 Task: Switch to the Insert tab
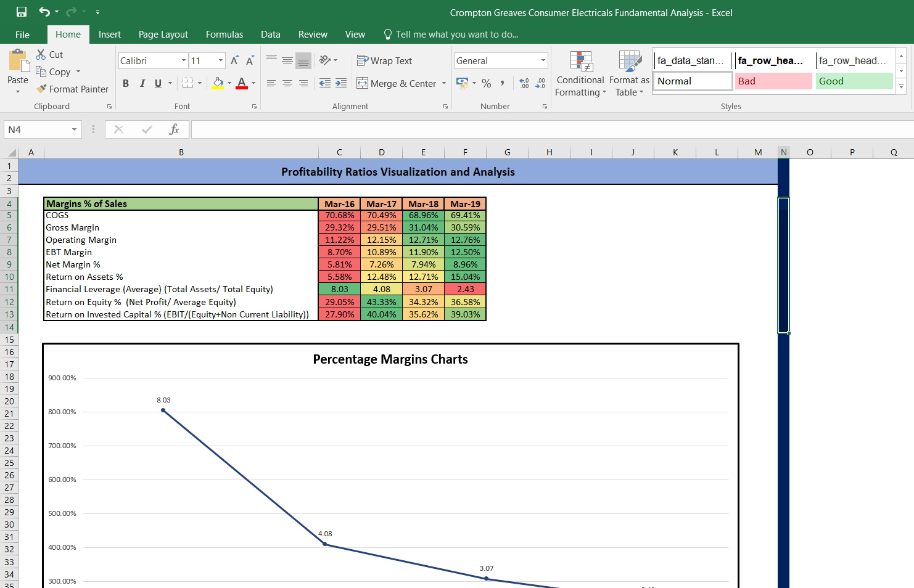point(110,35)
